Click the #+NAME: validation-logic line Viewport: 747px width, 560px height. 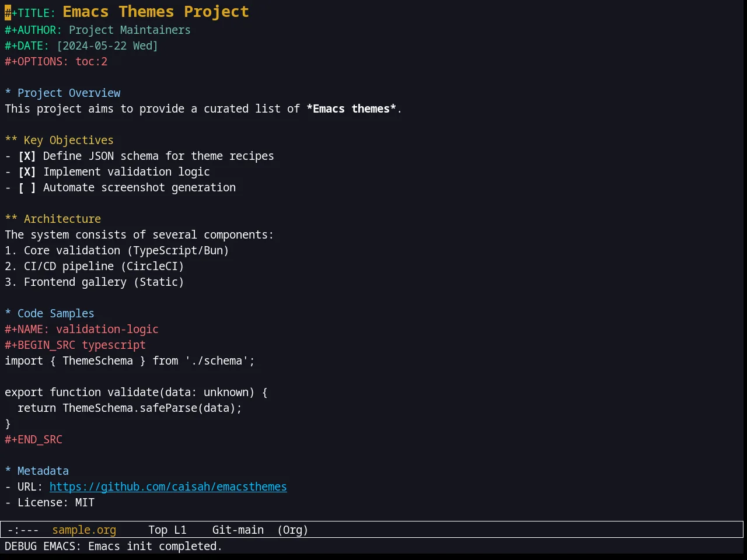[x=82, y=330]
